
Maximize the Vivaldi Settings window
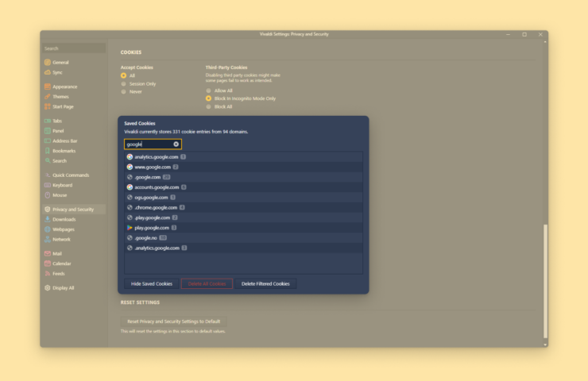click(524, 34)
